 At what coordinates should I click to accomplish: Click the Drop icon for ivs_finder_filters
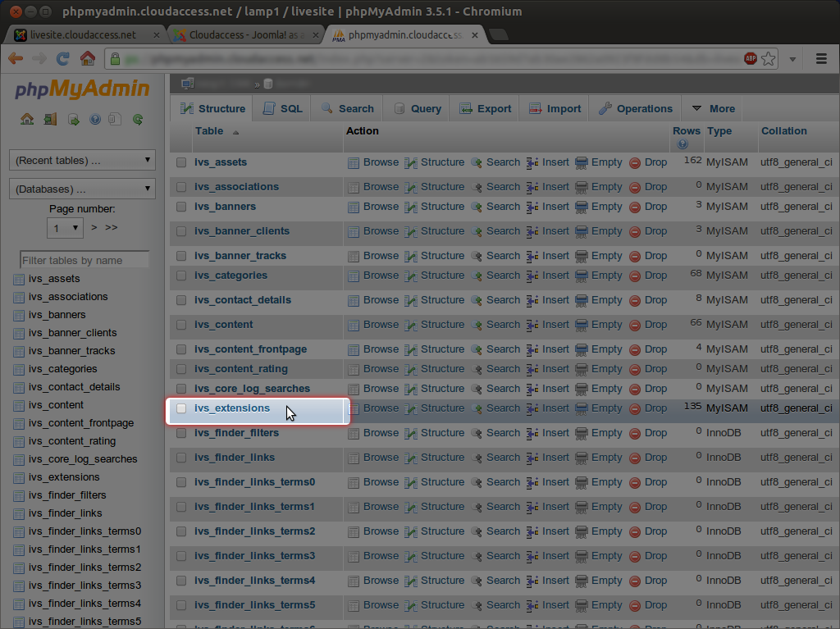[635, 434]
